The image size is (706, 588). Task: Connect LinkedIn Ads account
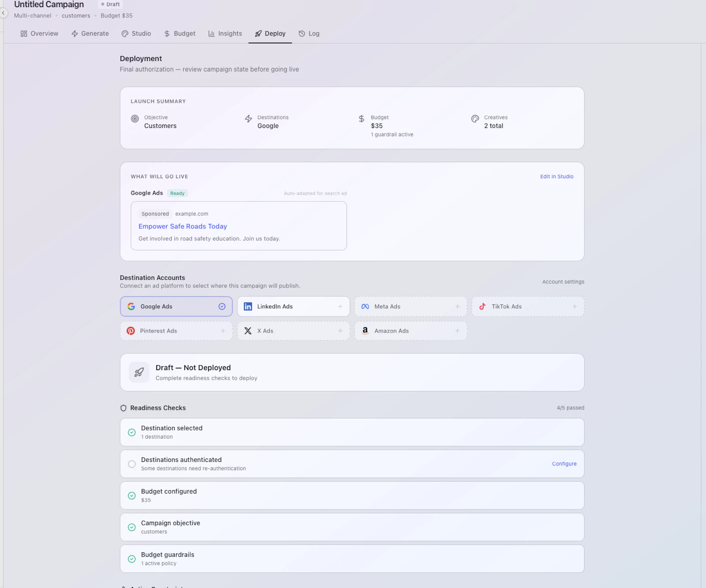tap(293, 307)
